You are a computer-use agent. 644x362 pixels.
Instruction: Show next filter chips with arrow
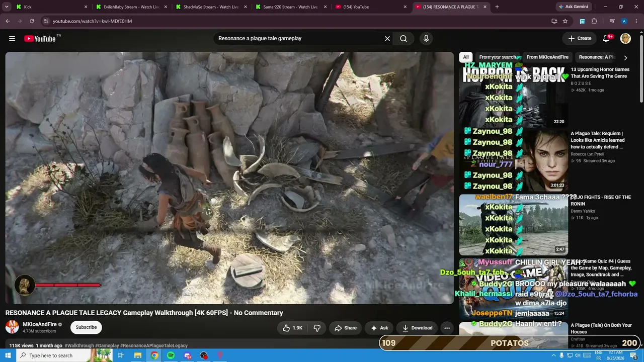tap(625, 58)
